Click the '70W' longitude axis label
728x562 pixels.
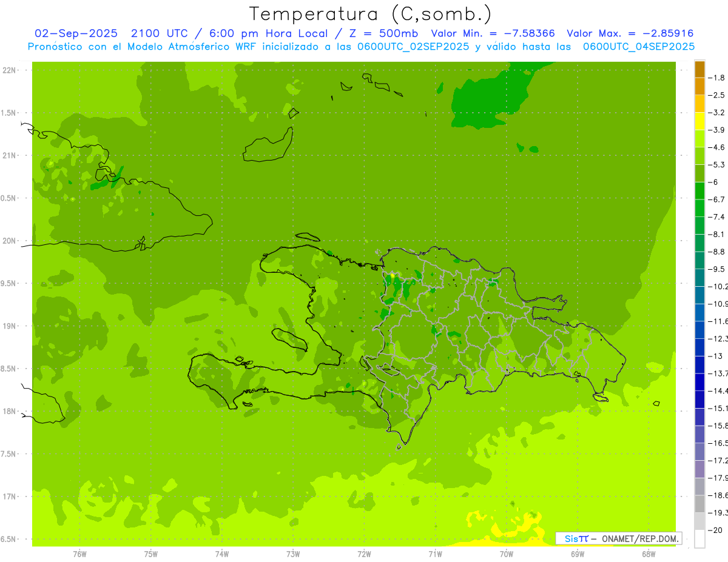click(507, 554)
